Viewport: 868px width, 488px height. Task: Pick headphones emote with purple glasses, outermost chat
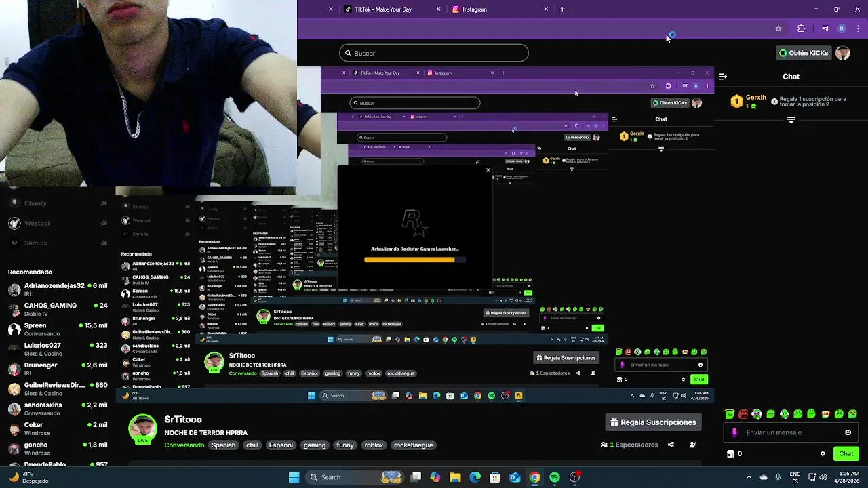[x=757, y=413]
